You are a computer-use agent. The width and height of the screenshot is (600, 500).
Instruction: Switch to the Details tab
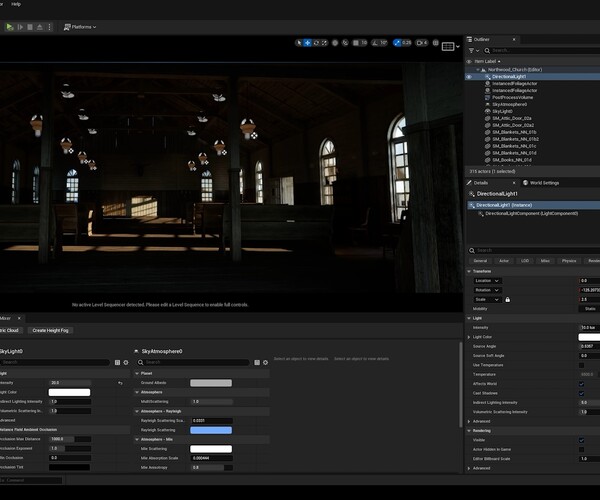(x=481, y=183)
